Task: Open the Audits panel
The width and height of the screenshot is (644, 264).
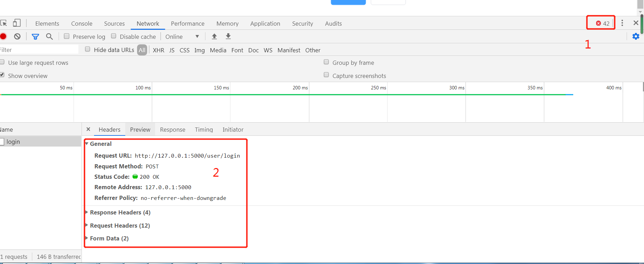Action: (333, 24)
